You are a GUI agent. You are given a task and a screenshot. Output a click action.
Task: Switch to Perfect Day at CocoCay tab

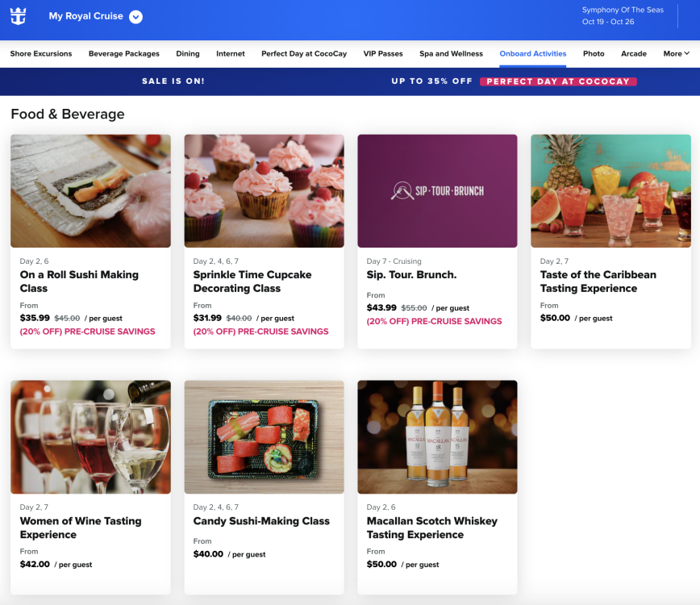[x=304, y=53]
